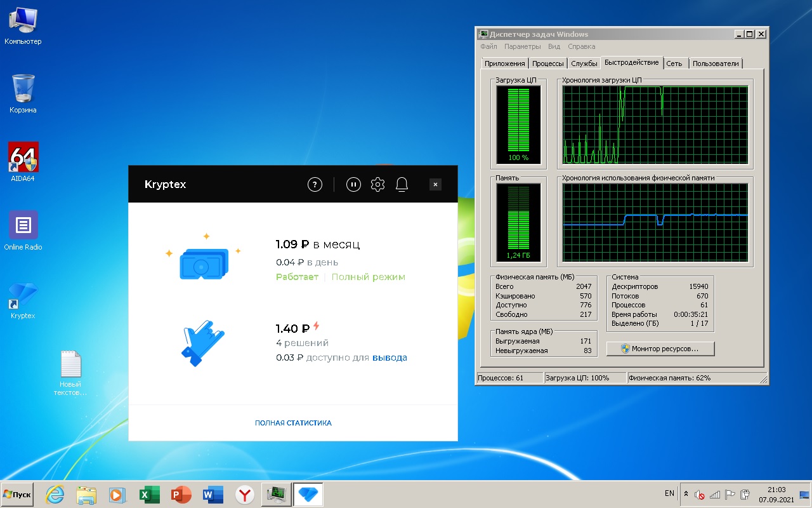The width and height of the screenshot is (812, 508).
Task: Select Новый текстовый document icon
Action: click(70, 373)
